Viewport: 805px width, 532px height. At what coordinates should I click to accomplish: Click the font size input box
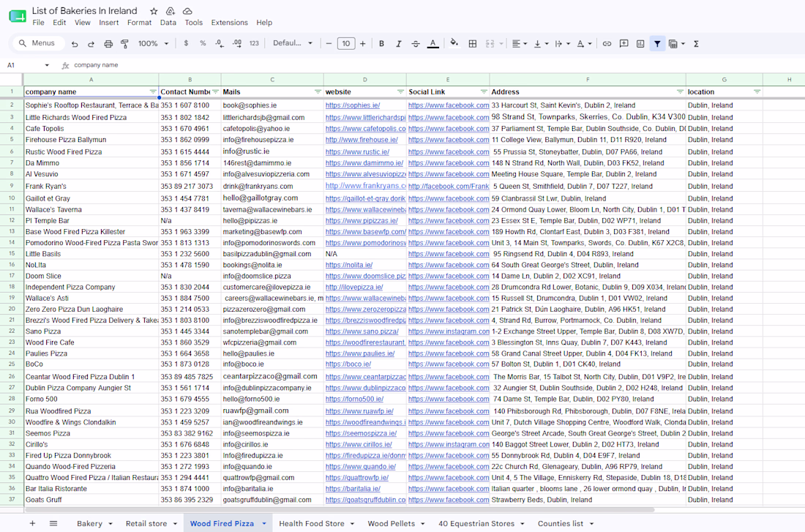[346, 44]
